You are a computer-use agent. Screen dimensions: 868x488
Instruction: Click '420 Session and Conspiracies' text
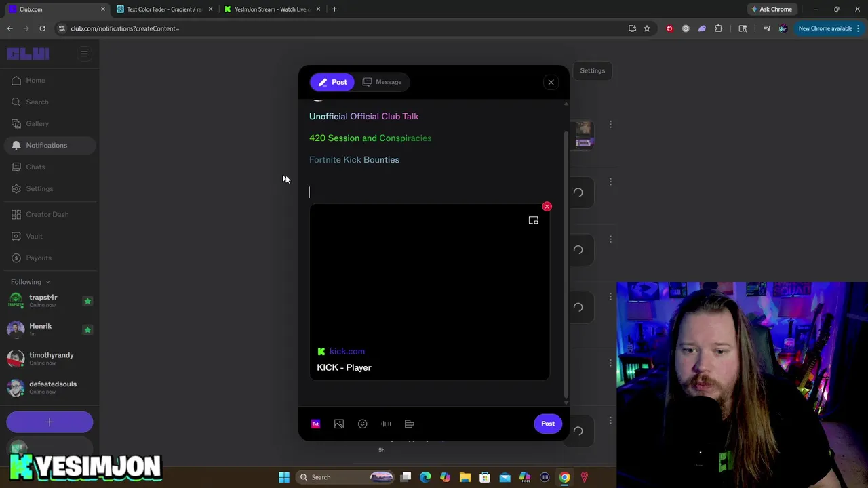tap(370, 138)
